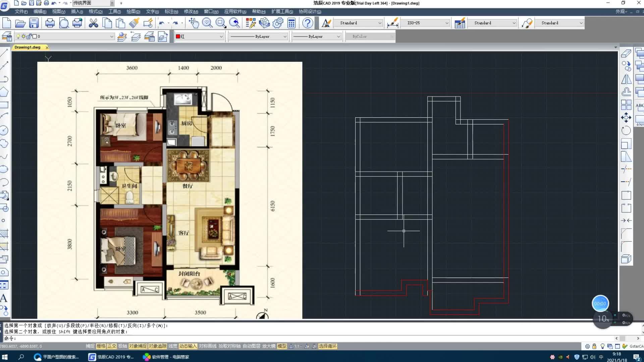
Task: Click the floor plan reference image
Action: coord(170,190)
